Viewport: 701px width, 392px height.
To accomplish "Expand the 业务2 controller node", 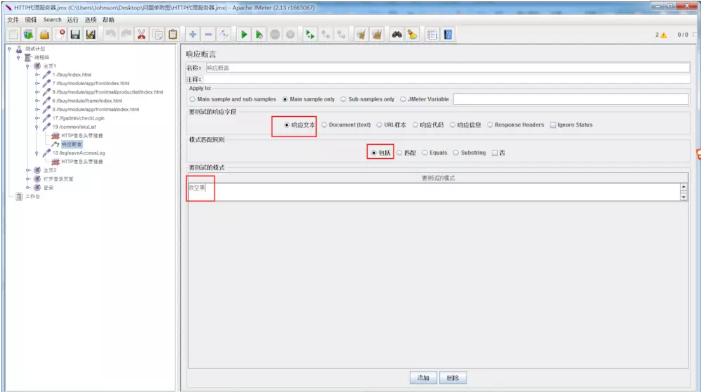I will (28, 170).
